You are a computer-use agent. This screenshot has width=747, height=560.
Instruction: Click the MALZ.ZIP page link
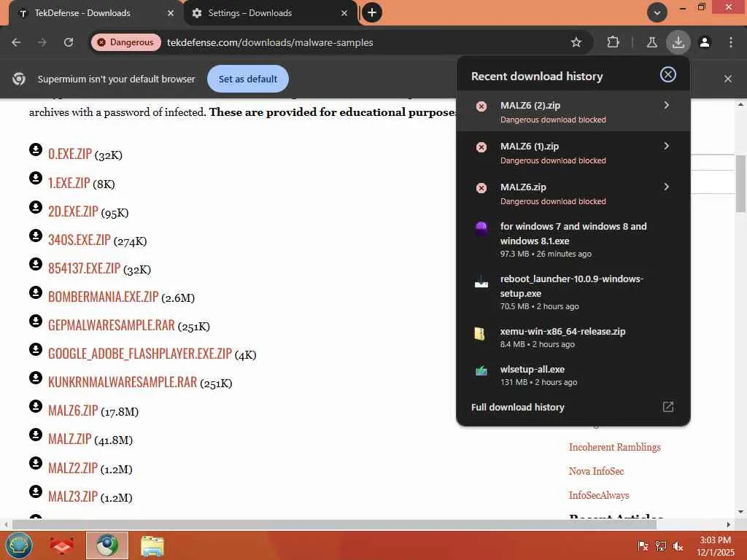point(69,439)
